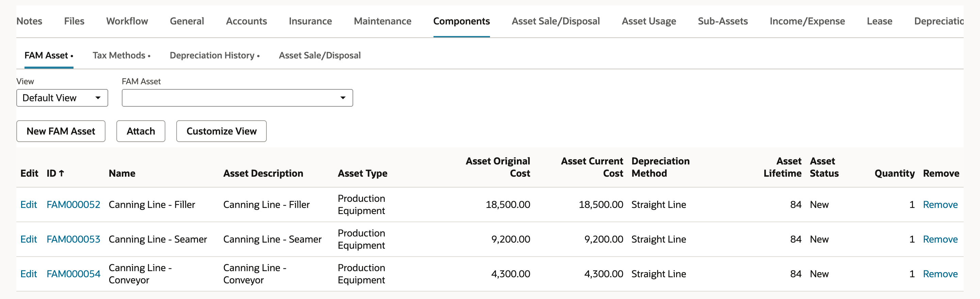Sort by the Name column header
Image resolution: width=980 pixels, height=299 pixels.
(122, 173)
